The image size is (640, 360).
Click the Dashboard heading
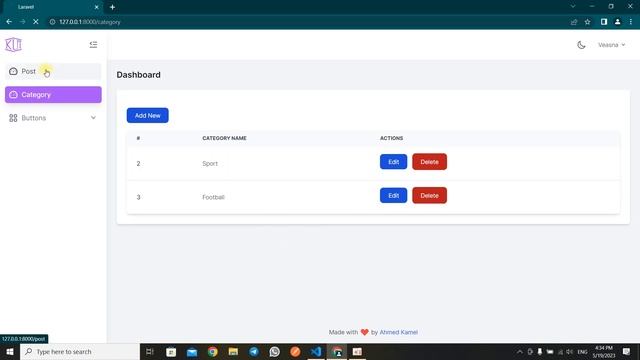pyautogui.click(x=138, y=75)
